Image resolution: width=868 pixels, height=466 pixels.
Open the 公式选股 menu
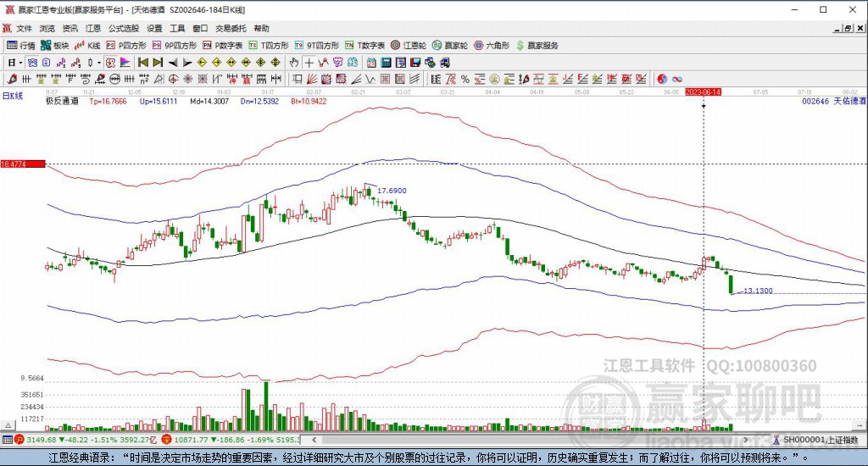pos(124,28)
